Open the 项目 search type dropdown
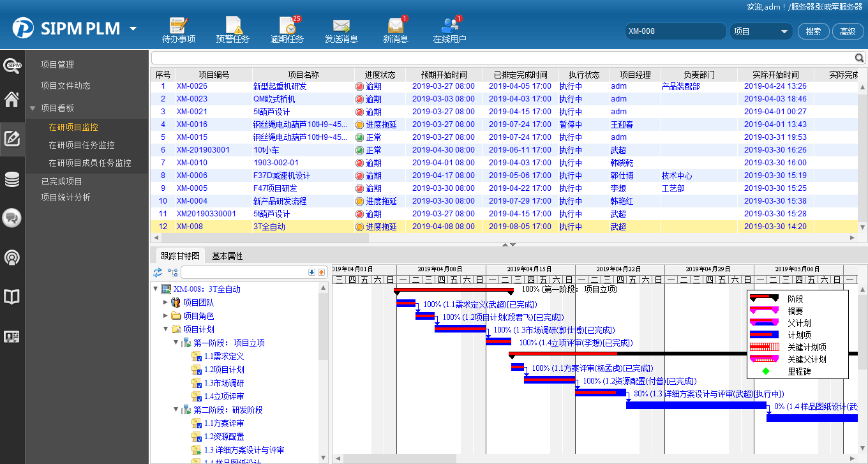 761,31
